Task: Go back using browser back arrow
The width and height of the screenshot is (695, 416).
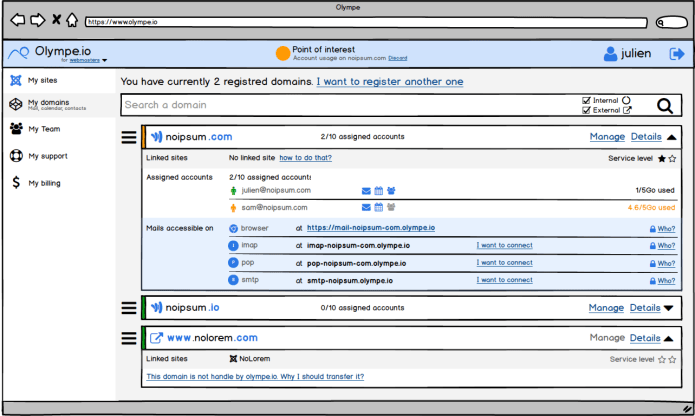Action: (x=18, y=20)
